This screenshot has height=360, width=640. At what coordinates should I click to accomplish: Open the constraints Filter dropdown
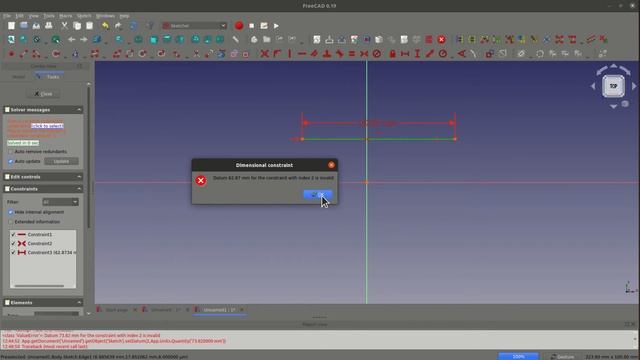coord(60,202)
